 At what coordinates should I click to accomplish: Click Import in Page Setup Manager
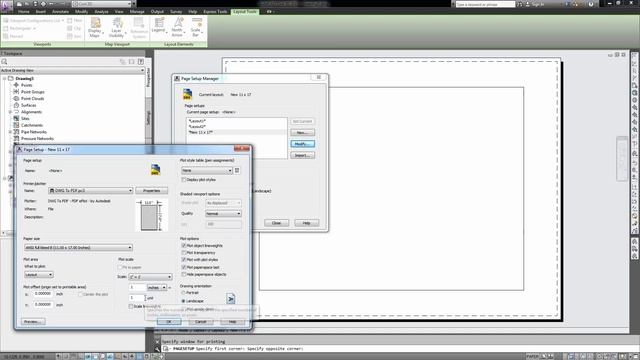click(x=302, y=156)
